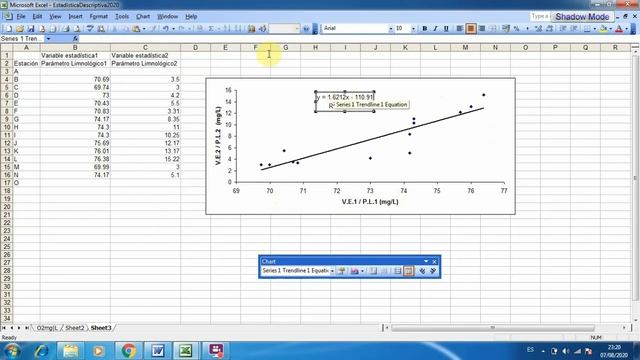
Task: Select row header 10
Action: (x=7, y=127)
